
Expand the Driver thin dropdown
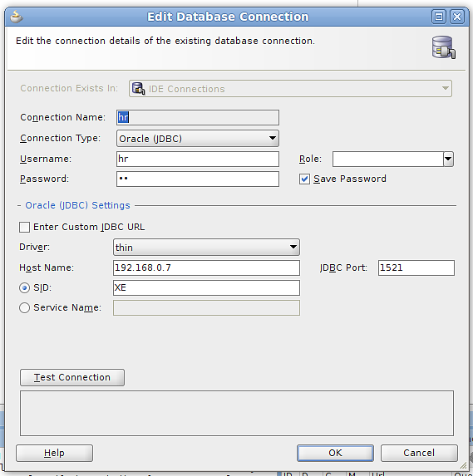click(206, 247)
